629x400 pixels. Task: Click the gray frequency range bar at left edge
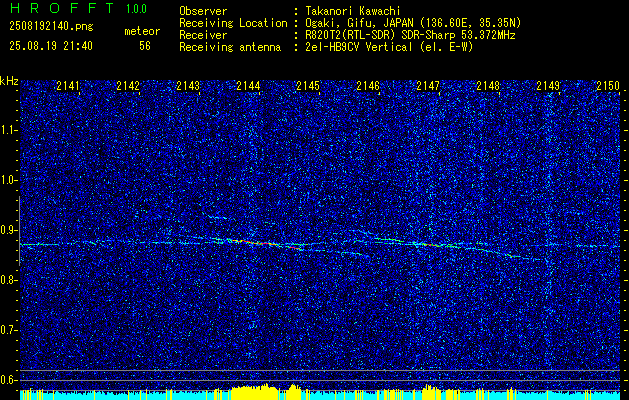click(x=19, y=231)
